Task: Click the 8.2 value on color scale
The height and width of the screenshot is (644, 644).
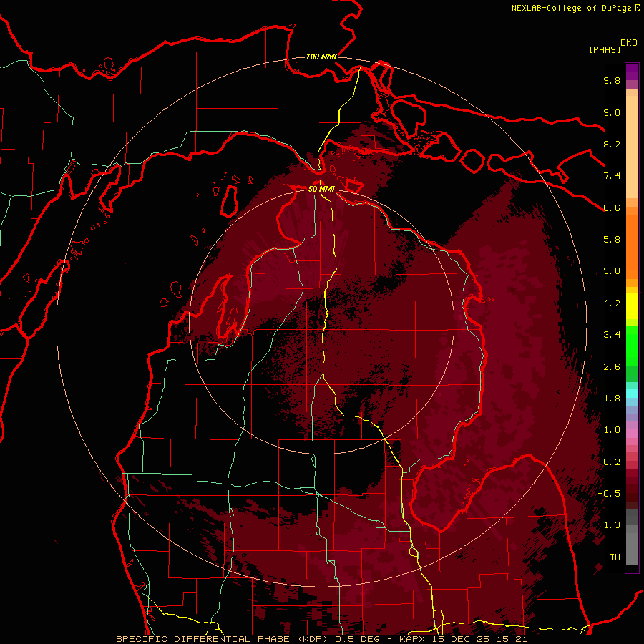Action: click(x=612, y=144)
